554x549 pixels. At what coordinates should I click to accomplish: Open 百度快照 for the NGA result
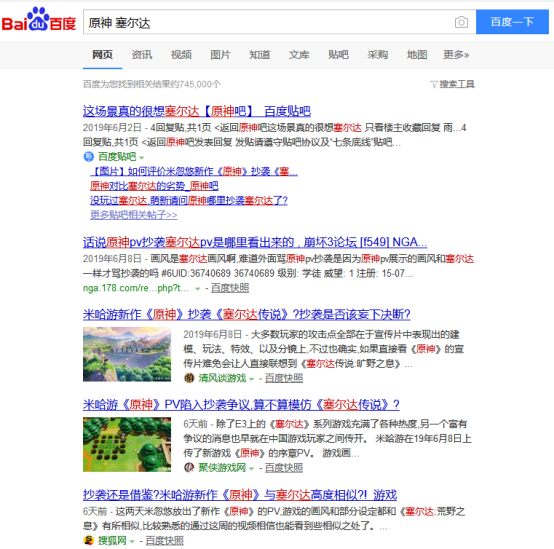tap(230, 288)
